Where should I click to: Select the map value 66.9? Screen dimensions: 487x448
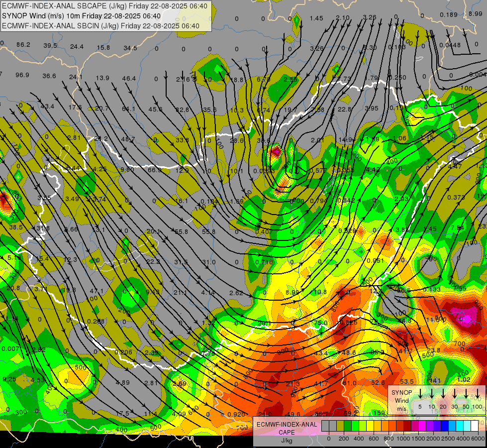point(155,170)
